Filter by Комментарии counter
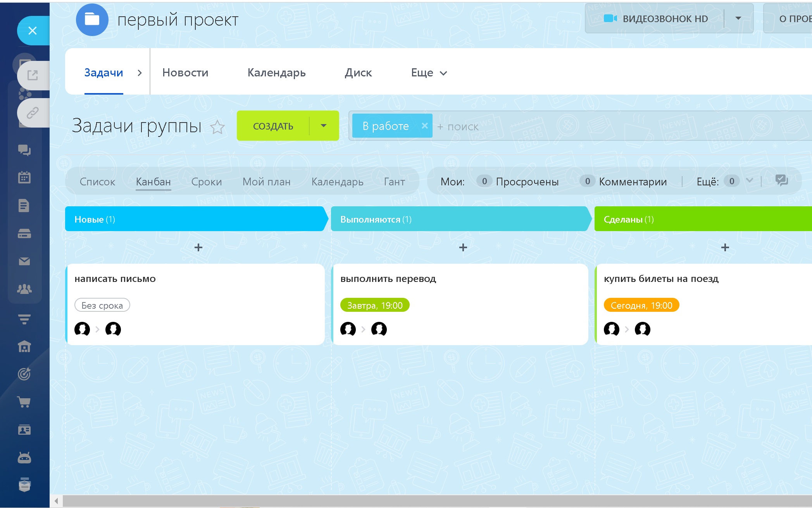Screen dimensions: 812x508 [623, 181]
